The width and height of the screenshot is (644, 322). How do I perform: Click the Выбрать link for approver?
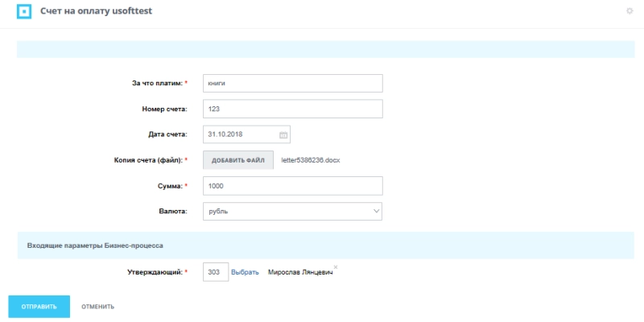click(x=245, y=273)
